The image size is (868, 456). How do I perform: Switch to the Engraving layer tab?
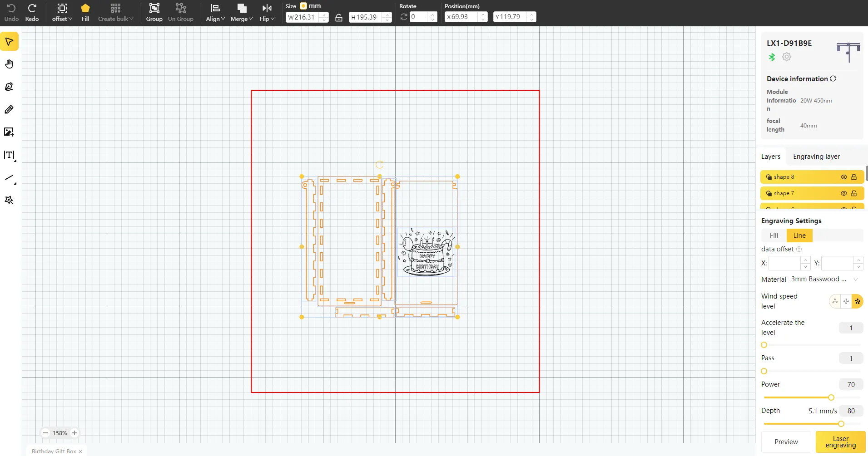coord(816,157)
